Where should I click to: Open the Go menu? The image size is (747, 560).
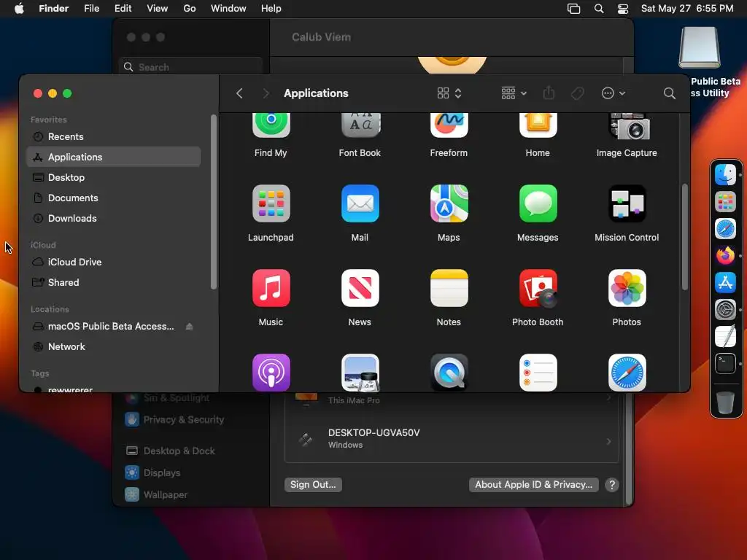pyautogui.click(x=190, y=9)
